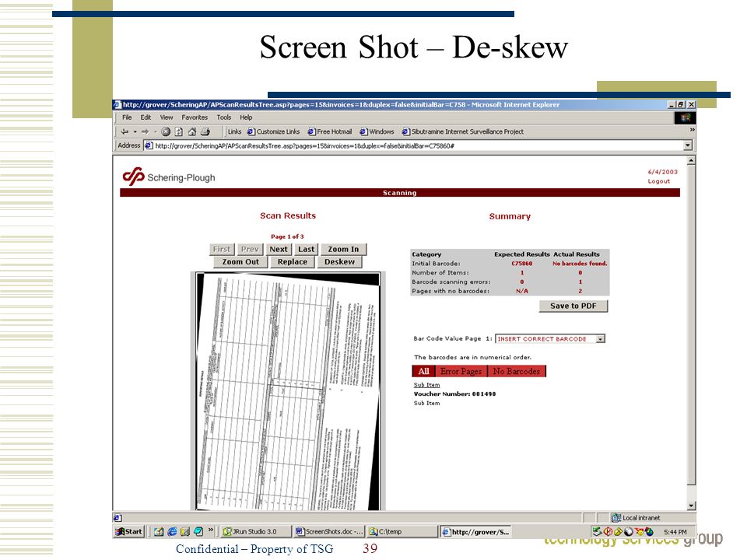Click the Deskew button
The height and width of the screenshot is (560, 747).
tap(339, 262)
